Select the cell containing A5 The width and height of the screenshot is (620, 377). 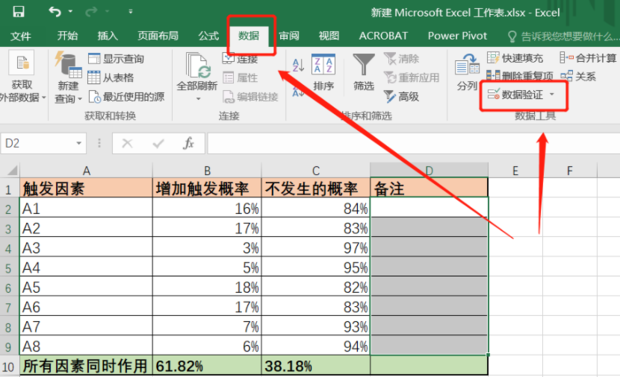click(86, 287)
